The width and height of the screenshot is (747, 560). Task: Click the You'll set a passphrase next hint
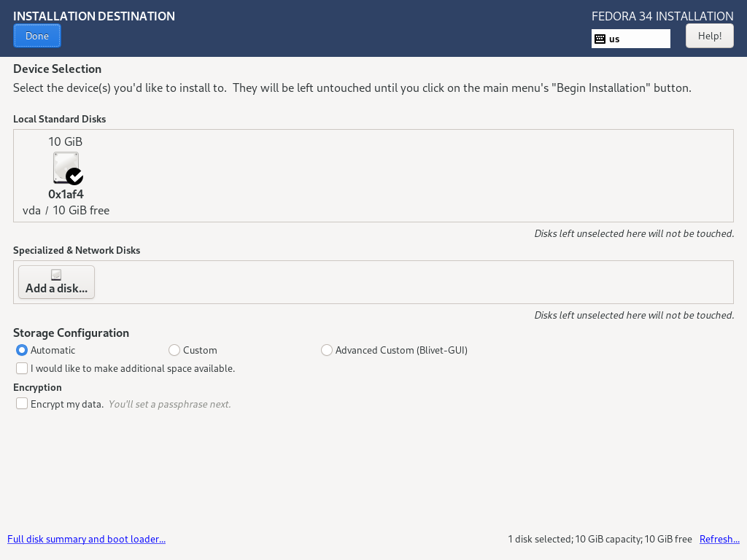click(x=169, y=404)
